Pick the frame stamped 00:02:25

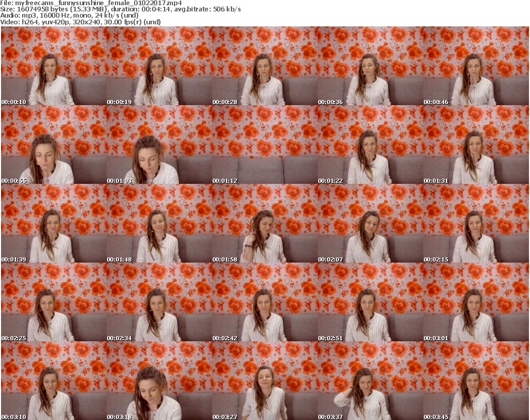click(x=54, y=302)
